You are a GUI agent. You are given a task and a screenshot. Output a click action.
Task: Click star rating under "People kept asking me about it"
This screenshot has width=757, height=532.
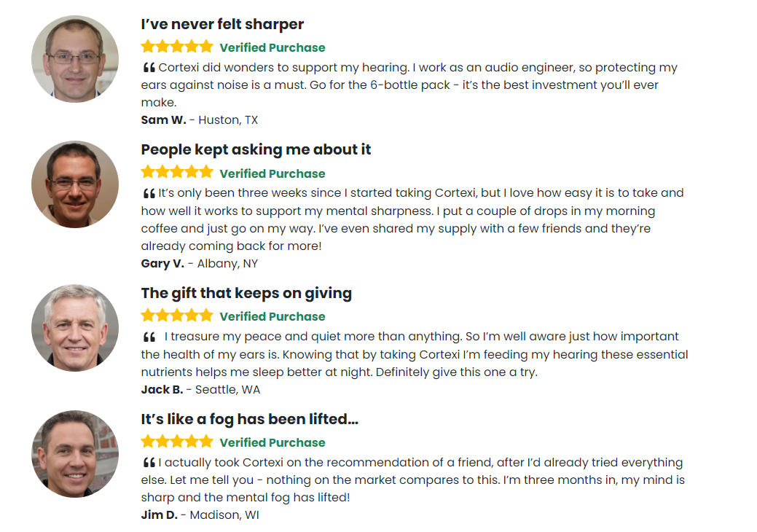coord(177,173)
